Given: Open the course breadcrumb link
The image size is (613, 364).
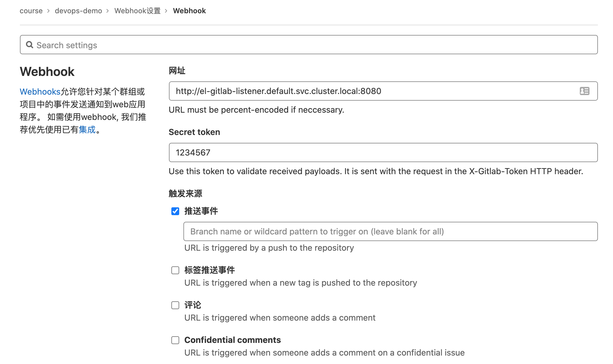Looking at the screenshot, I should (x=31, y=11).
